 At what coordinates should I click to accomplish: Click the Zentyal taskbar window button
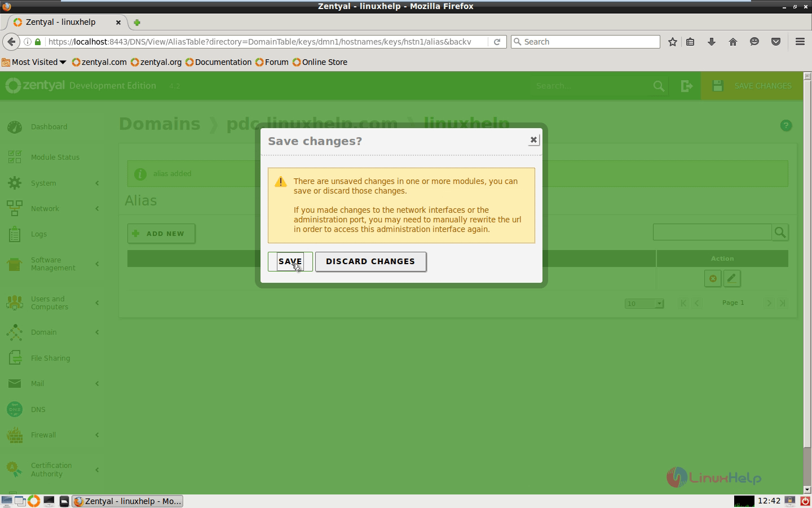coord(127,501)
